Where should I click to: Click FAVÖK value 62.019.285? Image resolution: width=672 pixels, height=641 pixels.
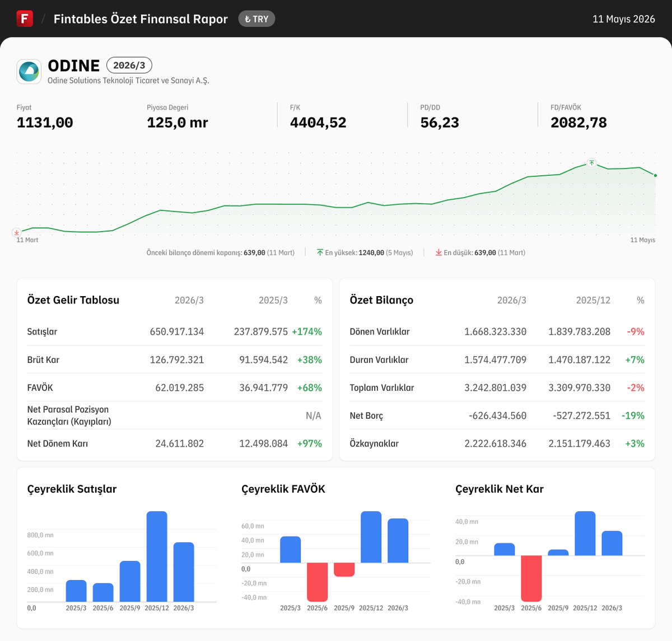point(180,387)
